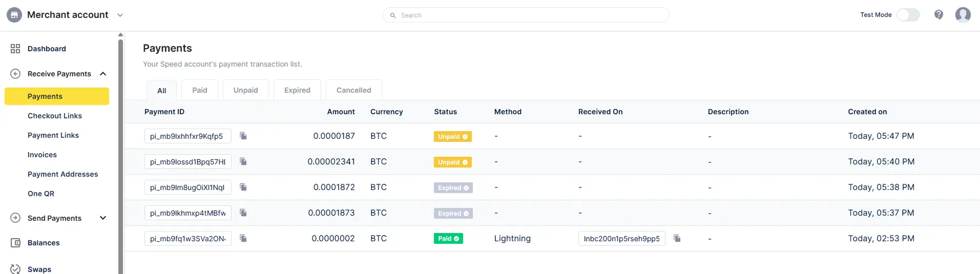
Task: Click the amount 0.0000002
Action: [333, 238]
